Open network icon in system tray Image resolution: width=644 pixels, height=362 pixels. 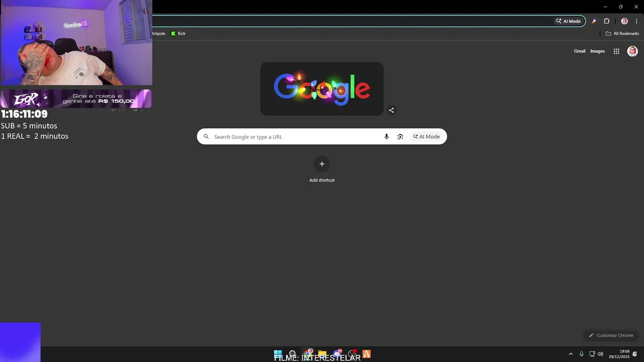592,354
